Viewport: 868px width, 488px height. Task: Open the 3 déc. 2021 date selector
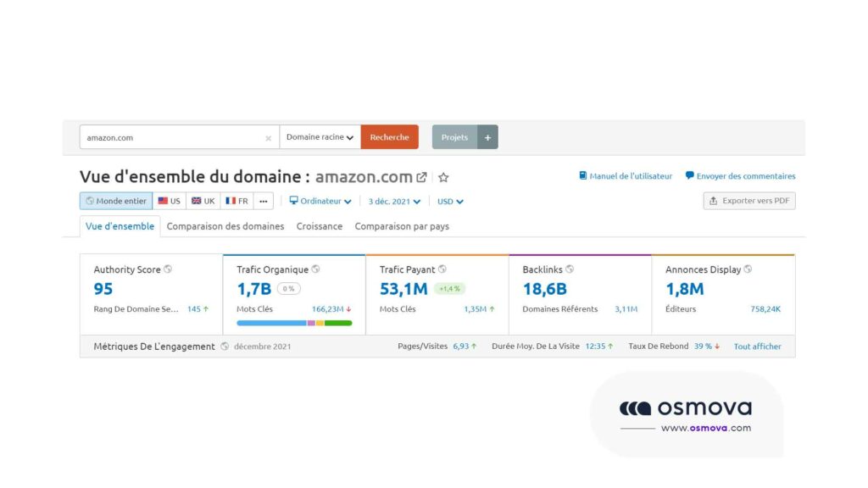pyautogui.click(x=392, y=201)
